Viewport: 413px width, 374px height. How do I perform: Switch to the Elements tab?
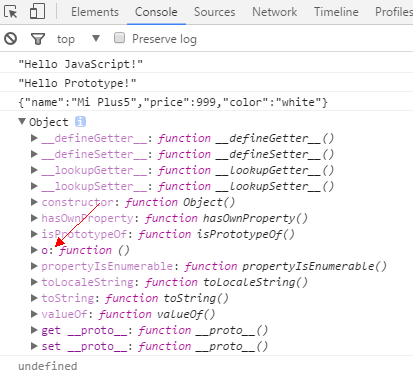[95, 12]
